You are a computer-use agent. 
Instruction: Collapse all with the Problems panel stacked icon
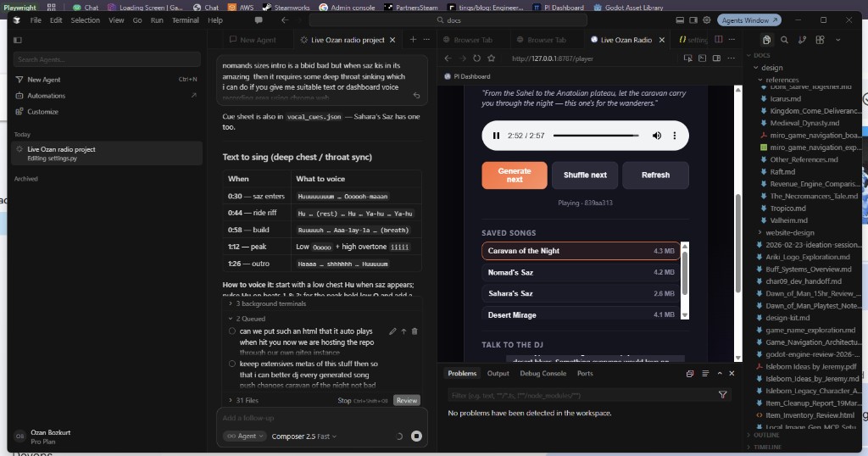point(690,374)
